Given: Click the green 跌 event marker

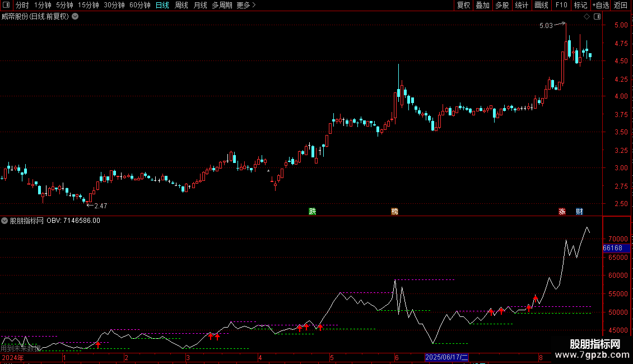Looking at the screenshot, I should pos(313,212).
